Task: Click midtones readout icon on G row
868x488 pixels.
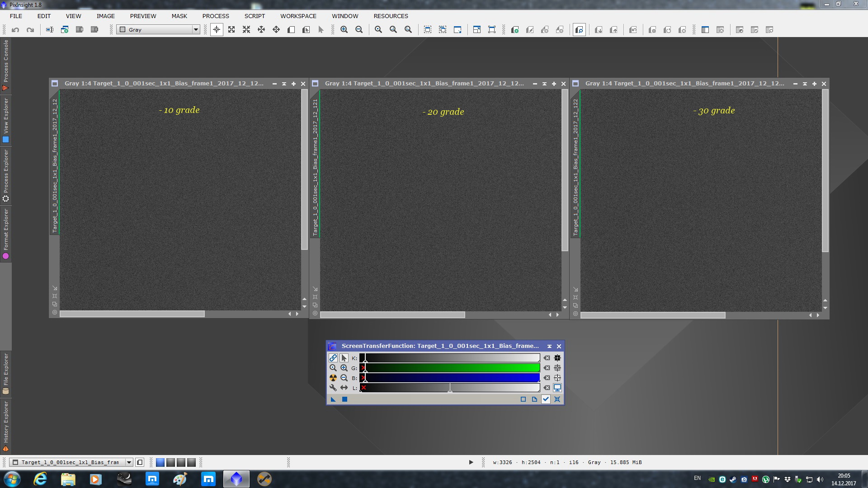Action: pyautogui.click(x=557, y=368)
